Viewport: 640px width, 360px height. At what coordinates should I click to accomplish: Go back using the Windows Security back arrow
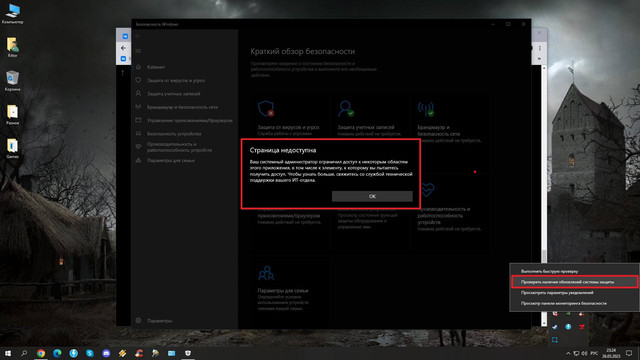click(x=138, y=36)
